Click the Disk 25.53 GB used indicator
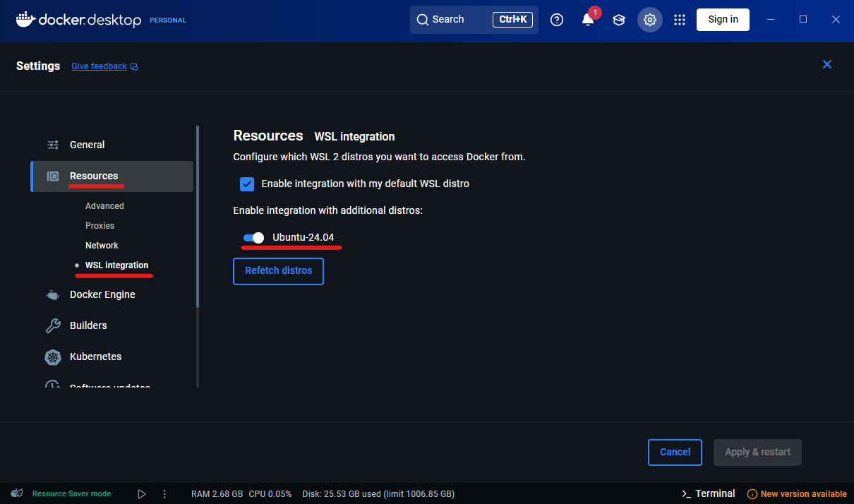This screenshot has height=504, width=854. point(378,494)
